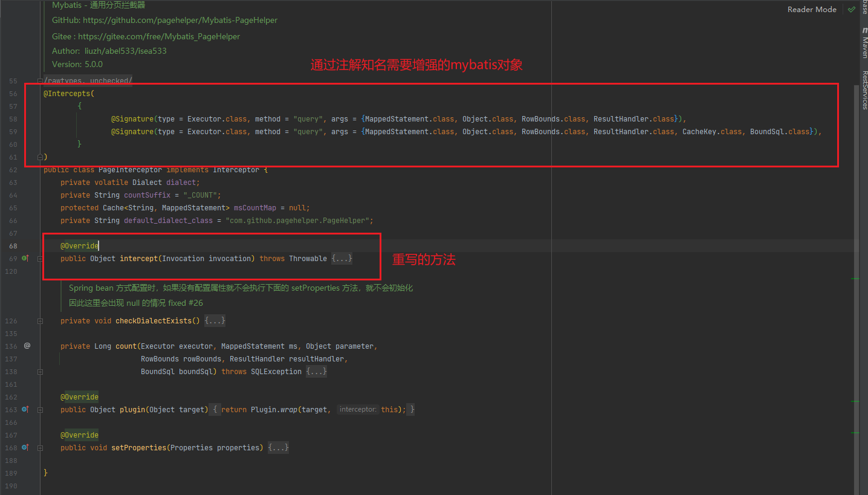This screenshot has width=868, height=495.
Task: Click the Maven 'm' icon in sidebar
Action: tap(864, 30)
